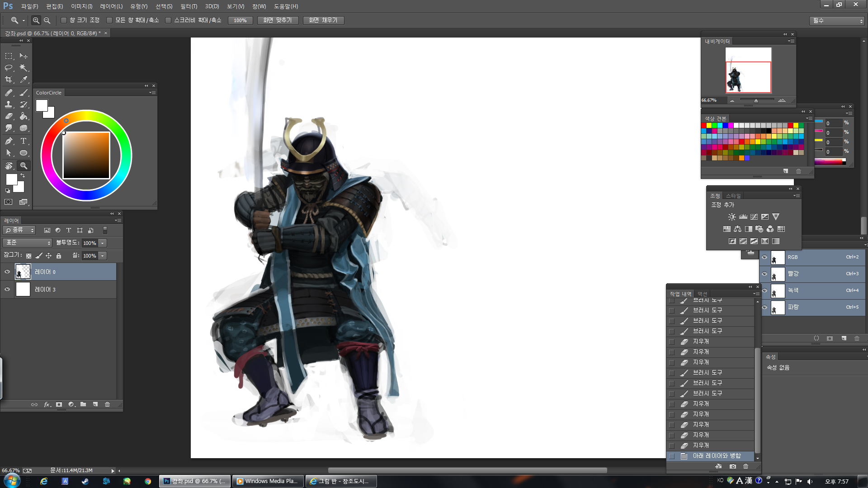Select the Path Selection tool
Screen dimensions: 868x488
(x=9, y=153)
